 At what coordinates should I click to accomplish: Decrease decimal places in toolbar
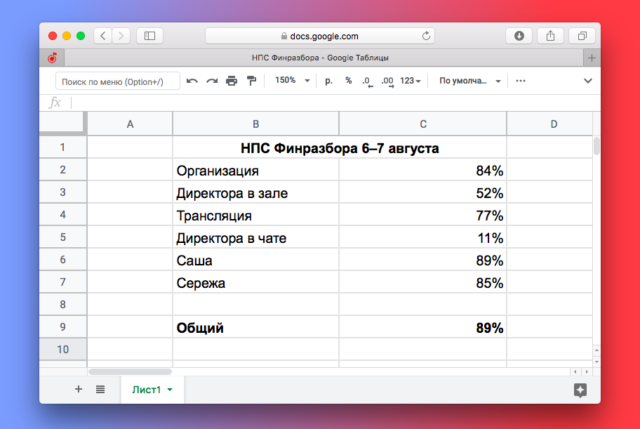[x=367, y=80]
